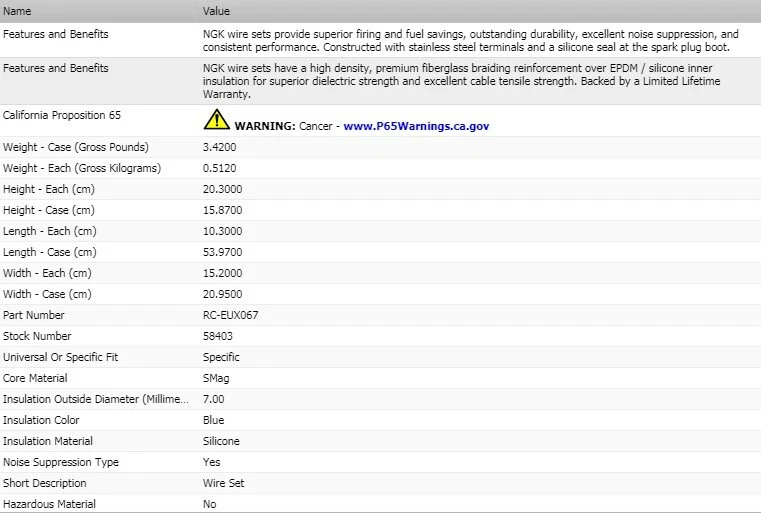Image resolution: width=761 pixels, height=513 pixels.
Task: Select the Stock Number row label
Action: (37, 336)
